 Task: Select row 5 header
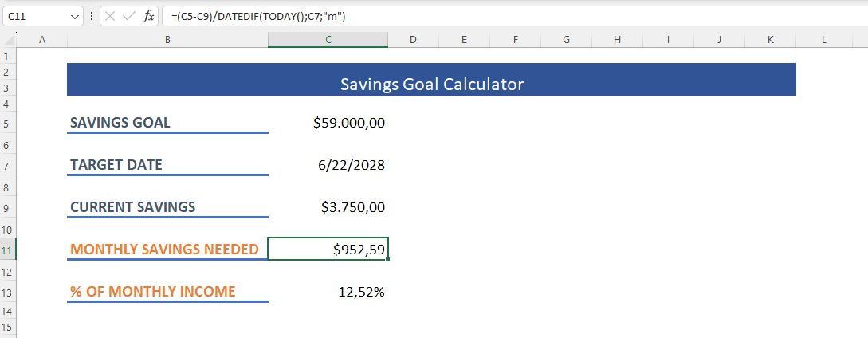pyautogui.click(x=8, y=123)
